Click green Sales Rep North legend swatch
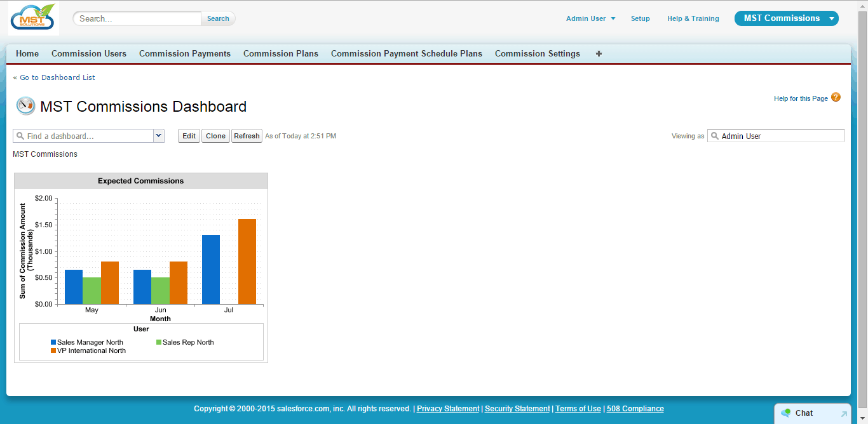This screenshot has height=424, width=868. click(x=159, y=342)
